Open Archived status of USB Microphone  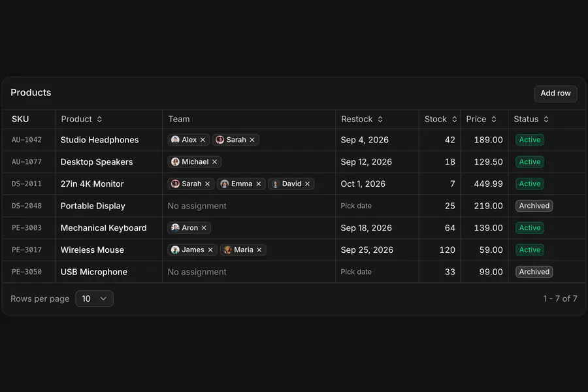534,272
